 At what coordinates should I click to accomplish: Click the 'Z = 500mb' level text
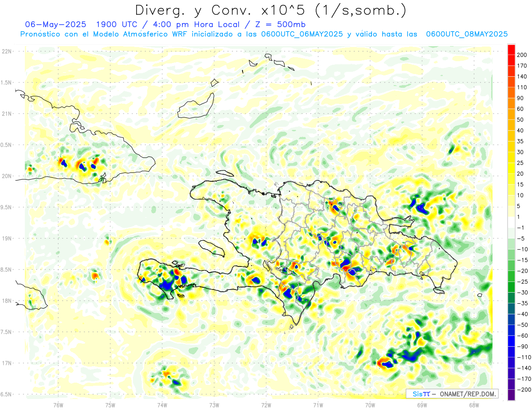(280, 24)
